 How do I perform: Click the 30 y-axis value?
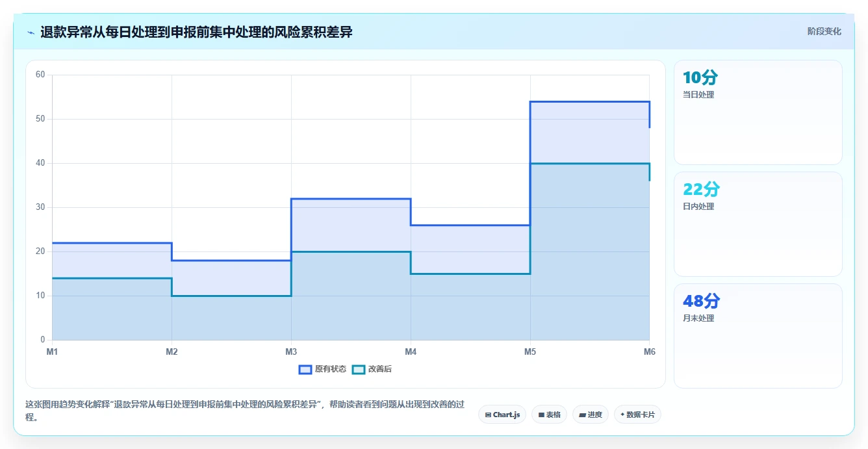coord(40,207)
